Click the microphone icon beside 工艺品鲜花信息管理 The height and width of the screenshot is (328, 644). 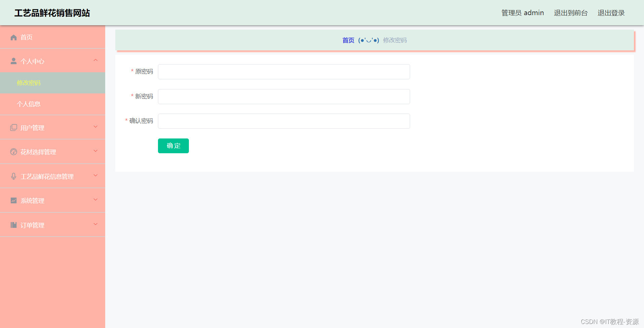pos(13,176)
